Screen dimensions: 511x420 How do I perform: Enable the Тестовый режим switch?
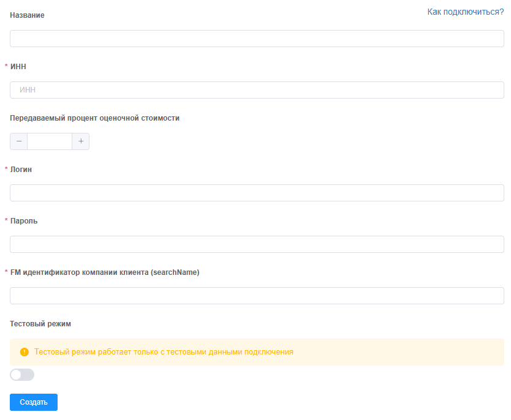[22, 375]
